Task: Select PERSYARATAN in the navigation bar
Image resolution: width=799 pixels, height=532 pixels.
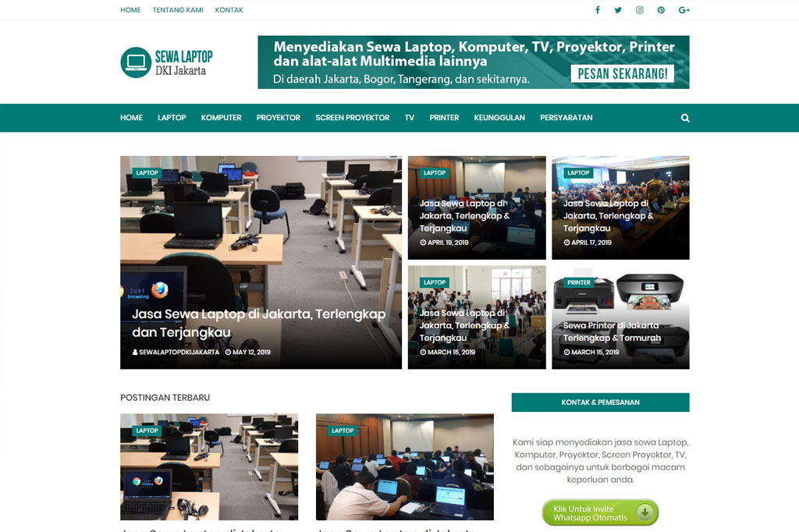Action: (x=566, y=118)
